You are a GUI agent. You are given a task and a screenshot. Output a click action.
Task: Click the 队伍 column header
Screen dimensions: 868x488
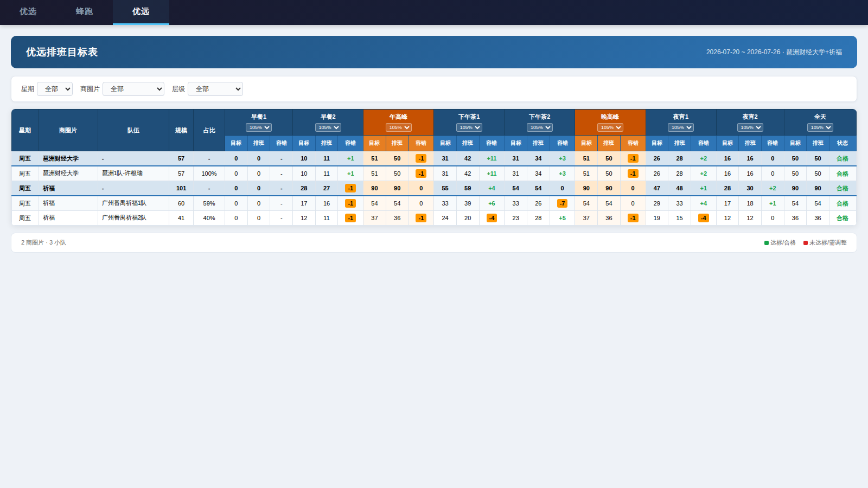click(133, 130)
